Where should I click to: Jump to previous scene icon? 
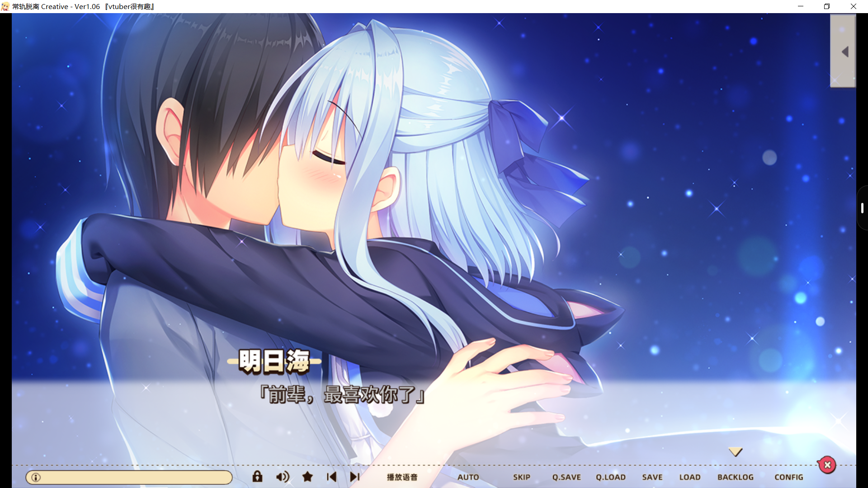pyautogui.click(x=331, y=477)
